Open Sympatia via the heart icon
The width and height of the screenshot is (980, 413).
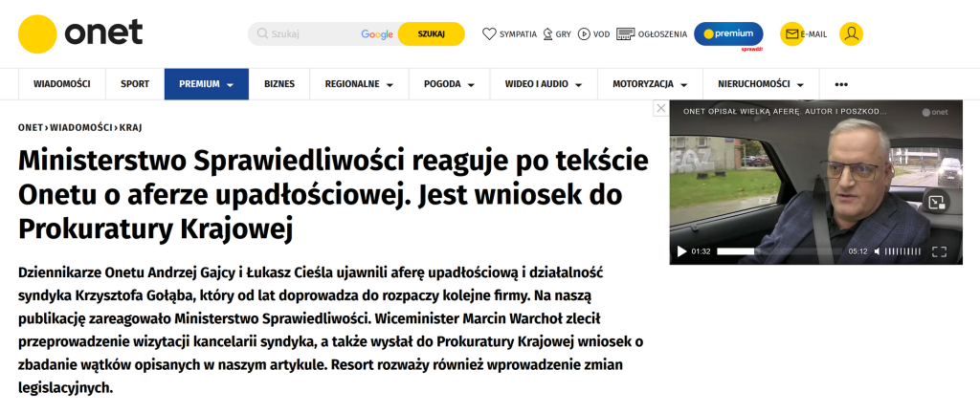click(489, 34)
